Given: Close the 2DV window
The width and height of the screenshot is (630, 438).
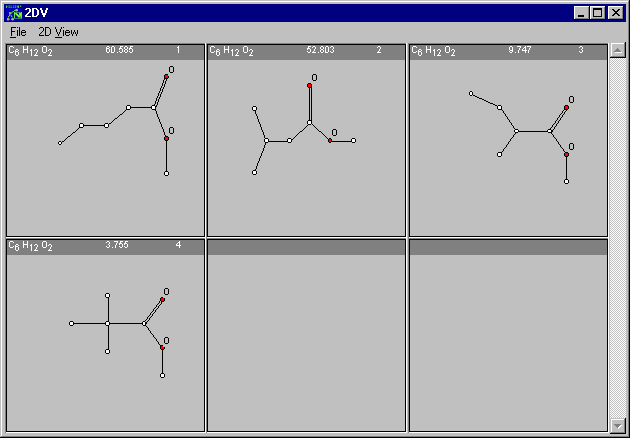Looking at the screenshot, I should pos(616,13).
